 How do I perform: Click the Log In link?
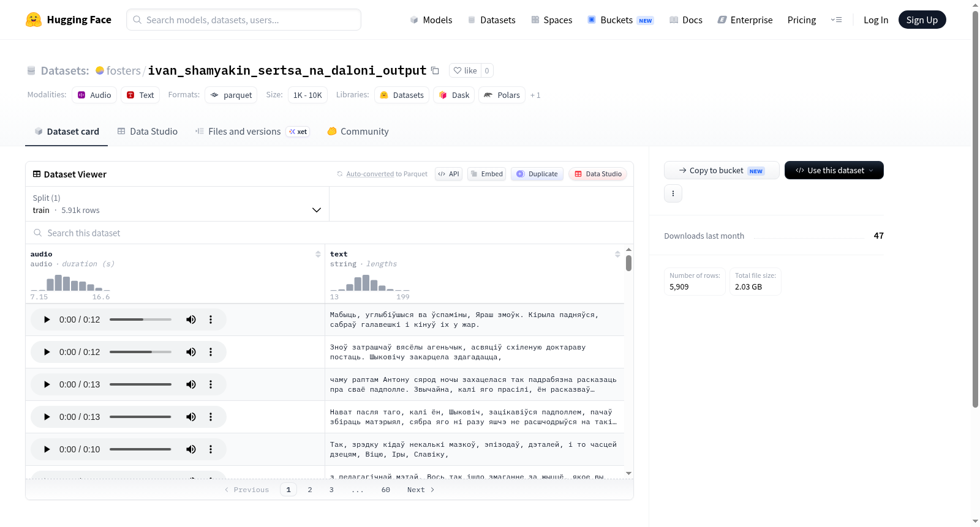[x=876, y=20]
